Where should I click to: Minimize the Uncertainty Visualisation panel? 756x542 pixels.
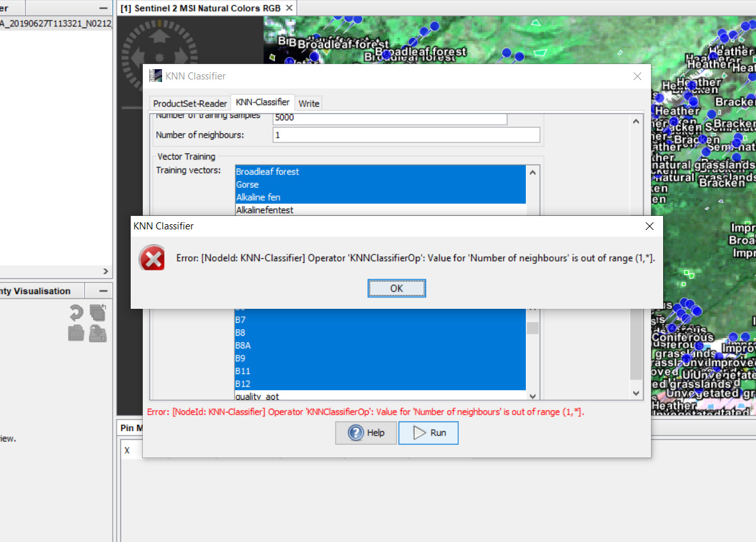tap(103, 291)
